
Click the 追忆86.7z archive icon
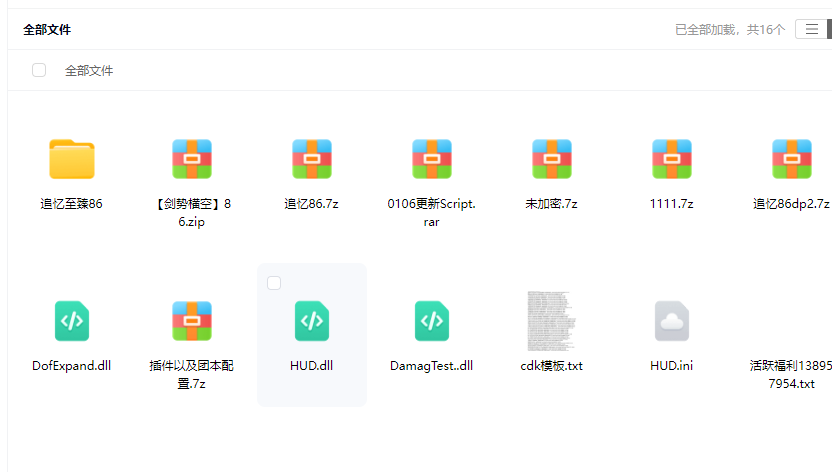pyautogui.click(x=311, y=159)
